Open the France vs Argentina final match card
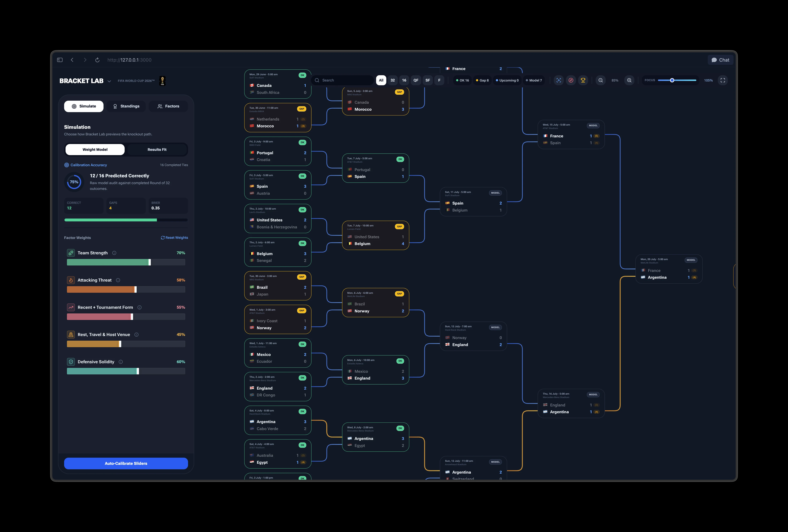 [669, 269]
